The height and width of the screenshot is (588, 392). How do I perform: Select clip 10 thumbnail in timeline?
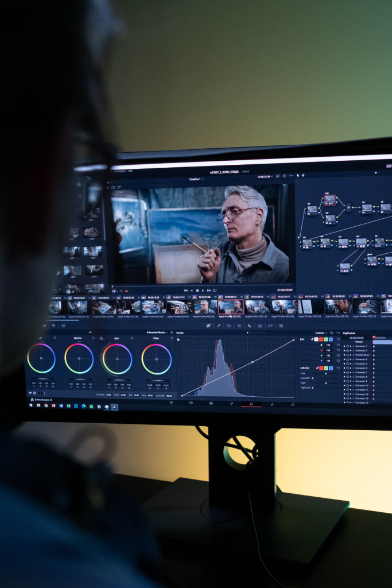tap(257, 307)
